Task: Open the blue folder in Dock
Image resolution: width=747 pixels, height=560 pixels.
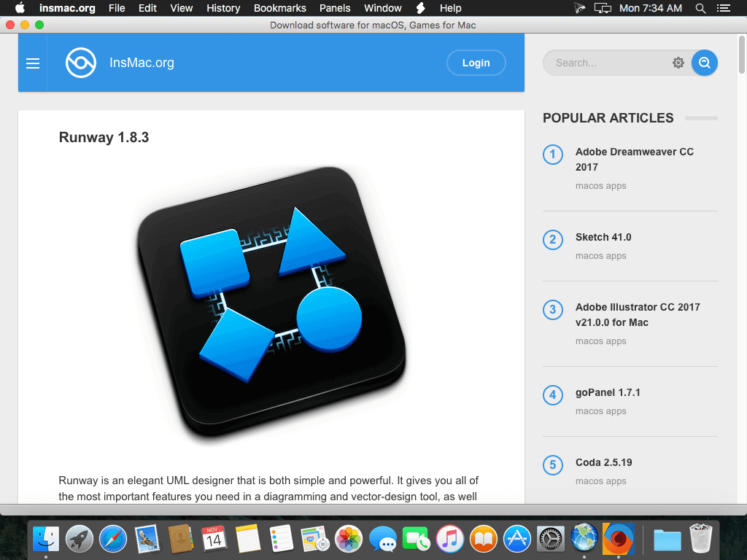Action: click(x=667, y=540)
